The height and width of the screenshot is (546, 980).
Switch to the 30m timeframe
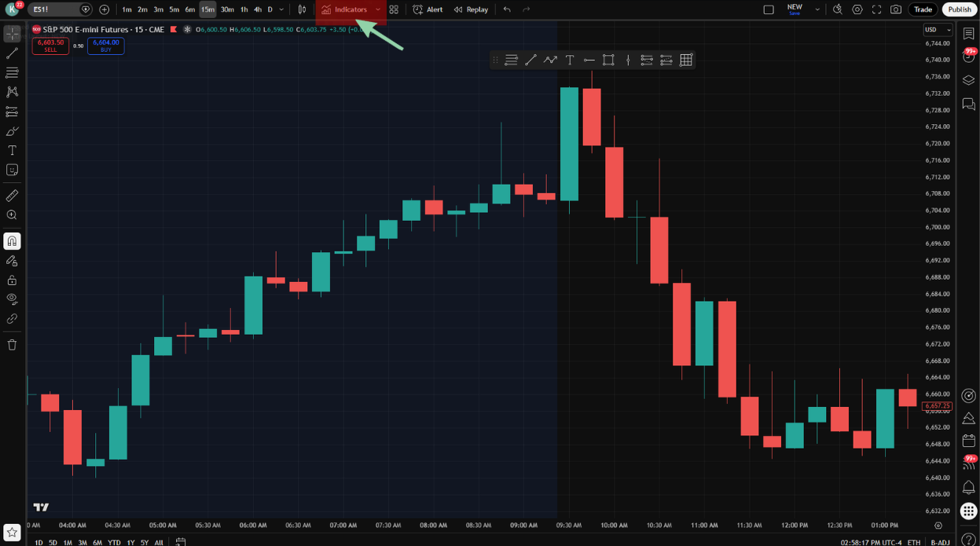227,9
